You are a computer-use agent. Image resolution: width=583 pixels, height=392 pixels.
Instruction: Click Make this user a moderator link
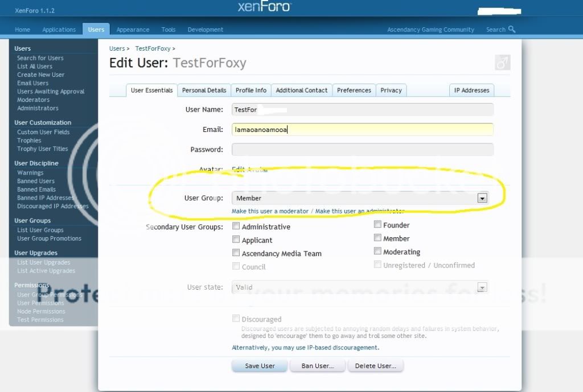pos(270,211)
